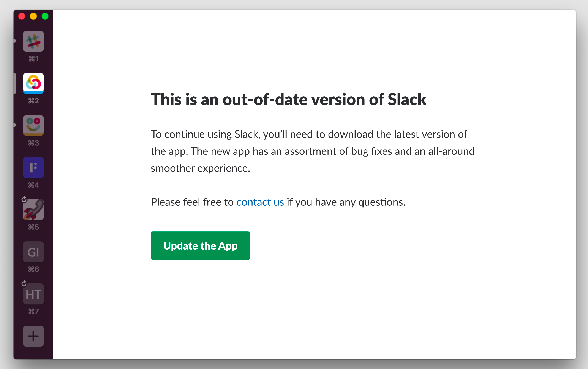
Task: Open the contact us link
Action: click(x=260, y=202)
